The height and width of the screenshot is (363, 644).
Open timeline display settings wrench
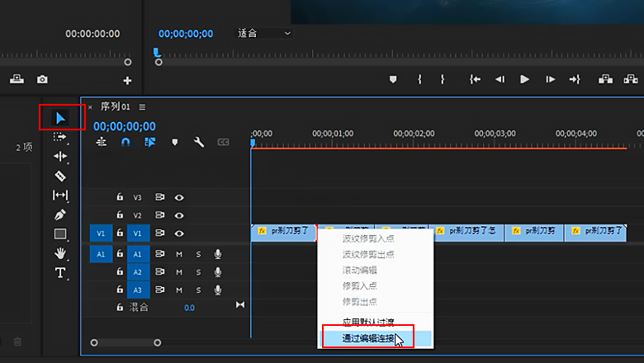[x=198, y=142]
